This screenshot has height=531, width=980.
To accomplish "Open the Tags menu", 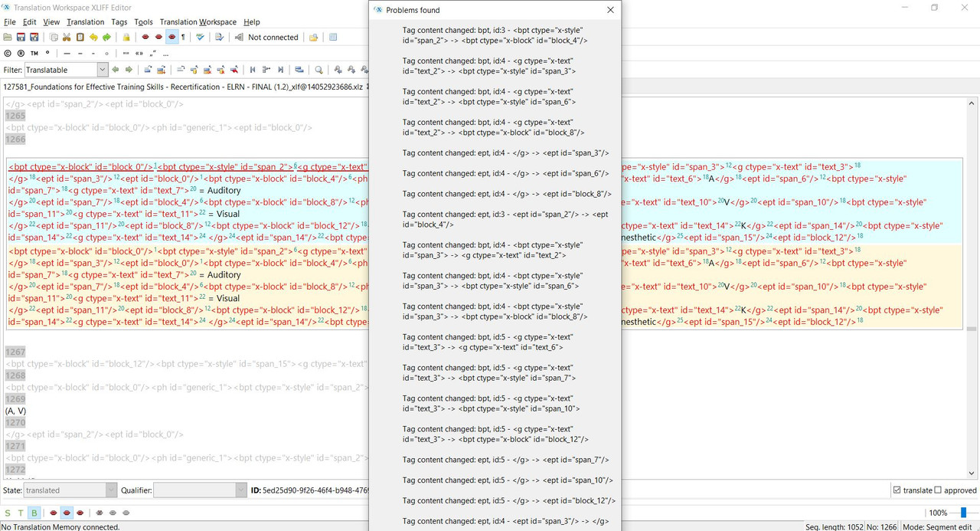I will coord(119,22).
